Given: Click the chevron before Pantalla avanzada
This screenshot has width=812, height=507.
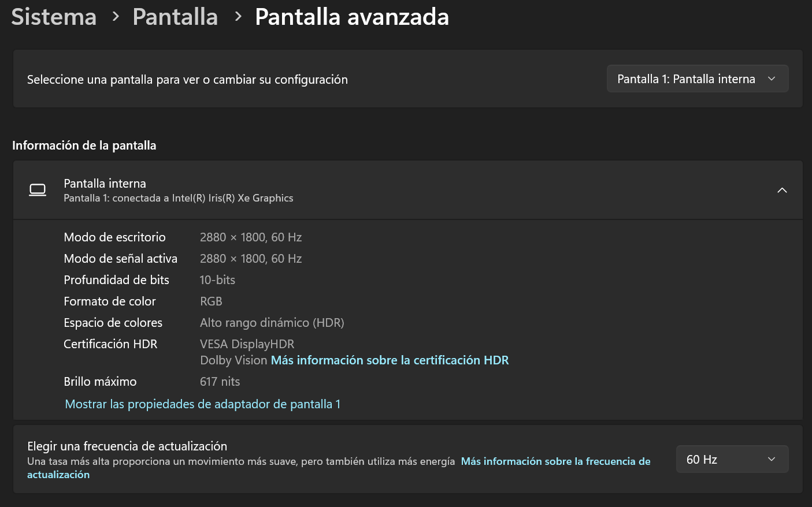Looking at the screenshot, I should tap(238, 17).
